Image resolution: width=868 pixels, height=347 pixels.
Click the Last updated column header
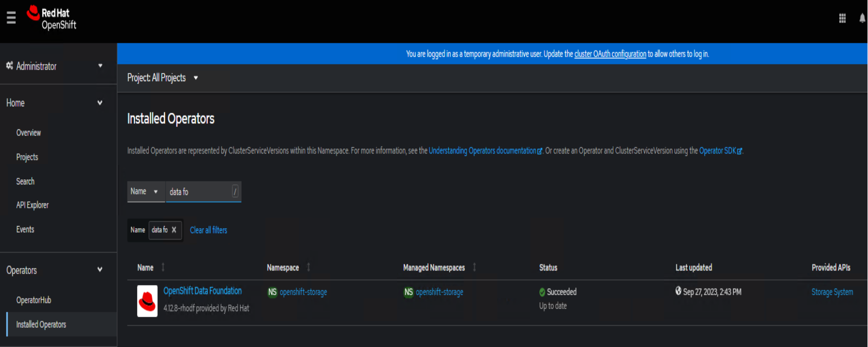694,267
